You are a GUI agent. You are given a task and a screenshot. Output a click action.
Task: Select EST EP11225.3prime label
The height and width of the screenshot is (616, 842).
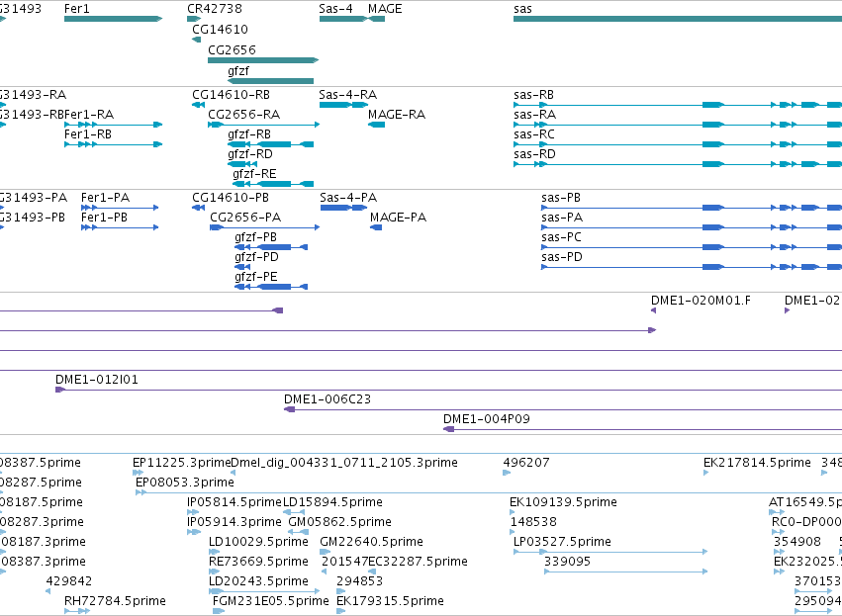tap(181, 463)
